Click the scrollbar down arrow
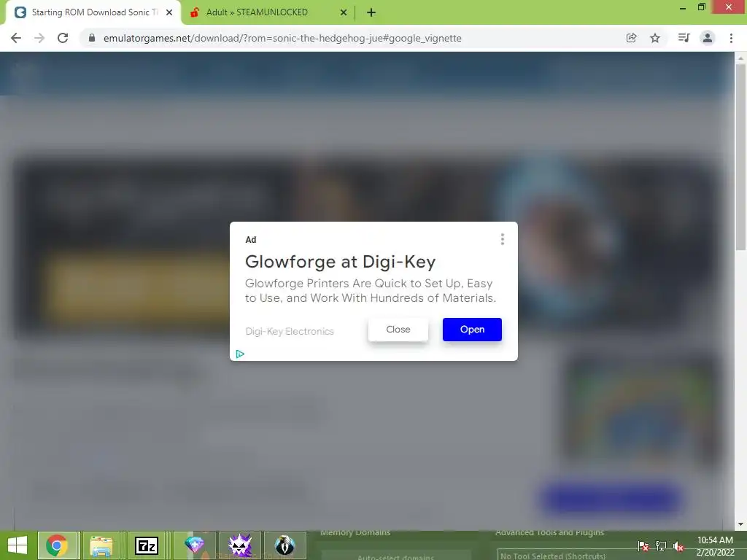Image resolution: width=747 pixels, height=560 pixels. (x=740, y=524)
